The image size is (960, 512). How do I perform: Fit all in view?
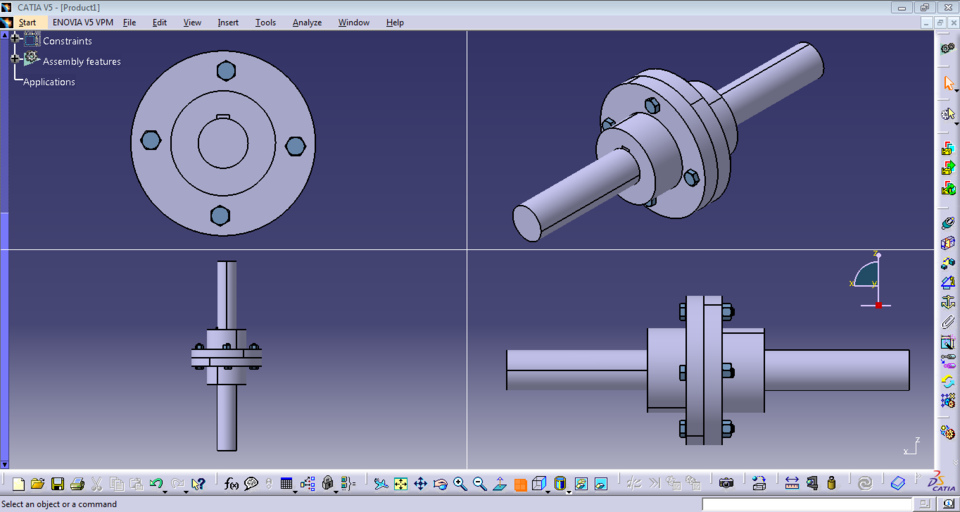tap(401, 484)
